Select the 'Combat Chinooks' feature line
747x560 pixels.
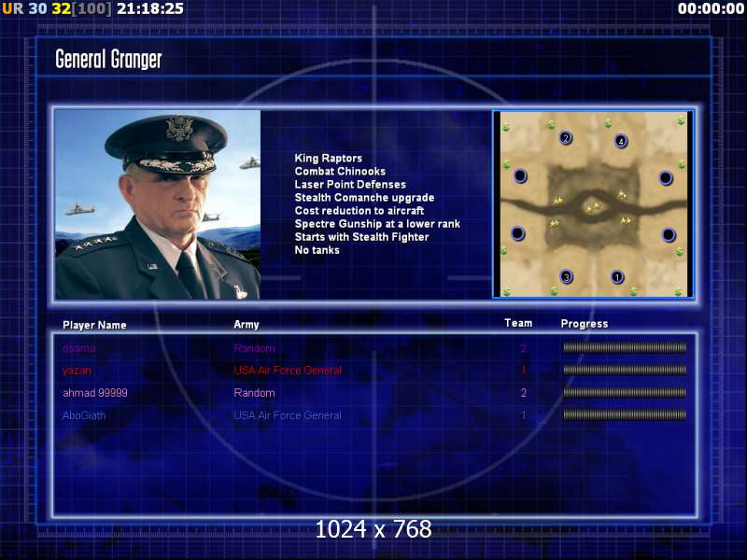(340, 171)
